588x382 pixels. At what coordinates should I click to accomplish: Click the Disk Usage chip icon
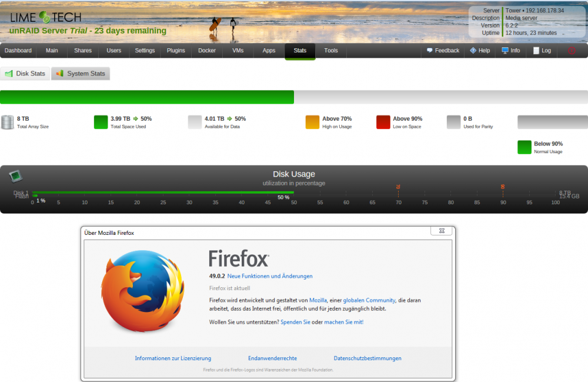pyautogui.click(x=16, y=175)
